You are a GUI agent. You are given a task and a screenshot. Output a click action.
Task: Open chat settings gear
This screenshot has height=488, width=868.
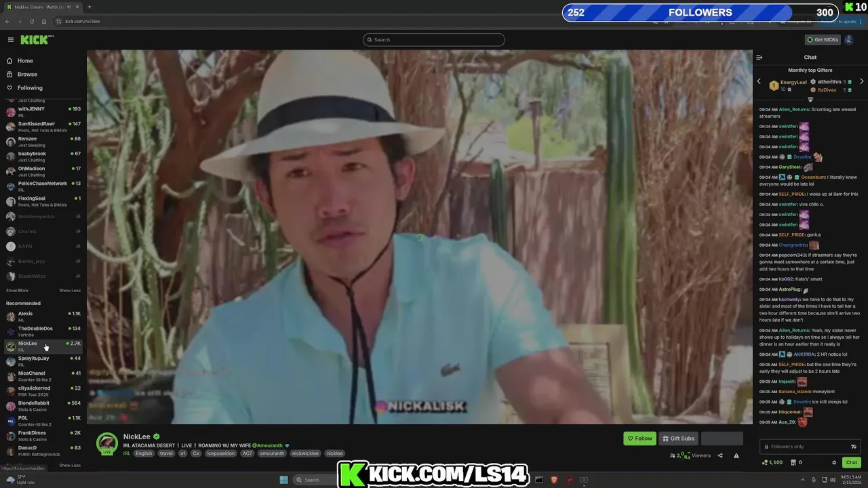tap(834, 463)
